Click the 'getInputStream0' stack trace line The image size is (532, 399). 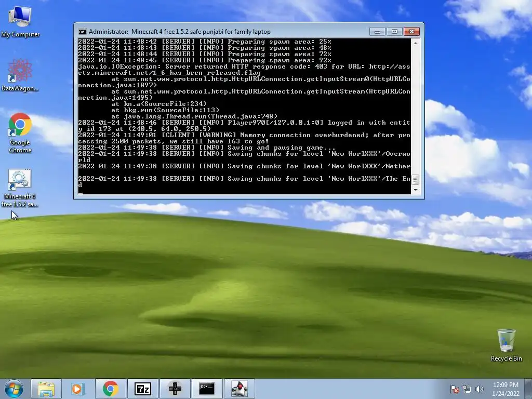[244, 82]
